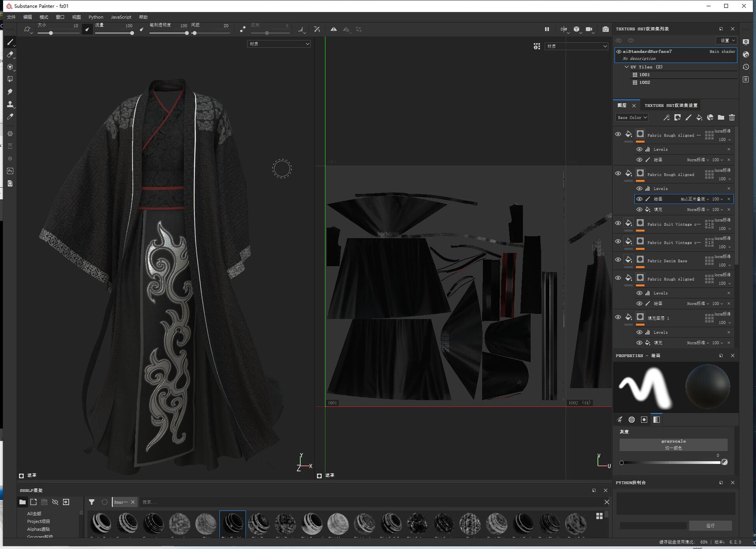Click the grayscale 均一颜色 button
Viewport: 756px width, 549px height.
673,445
